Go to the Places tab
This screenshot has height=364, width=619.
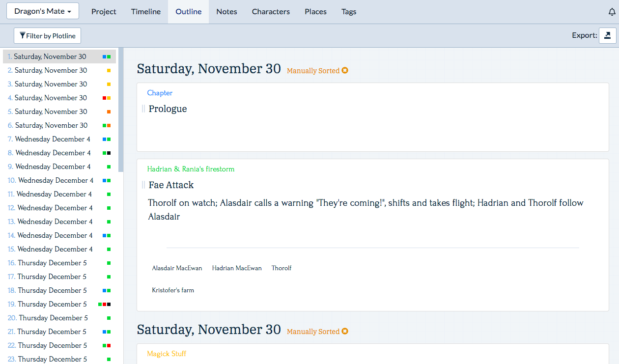pyautogui.click(x=315, y=12)
